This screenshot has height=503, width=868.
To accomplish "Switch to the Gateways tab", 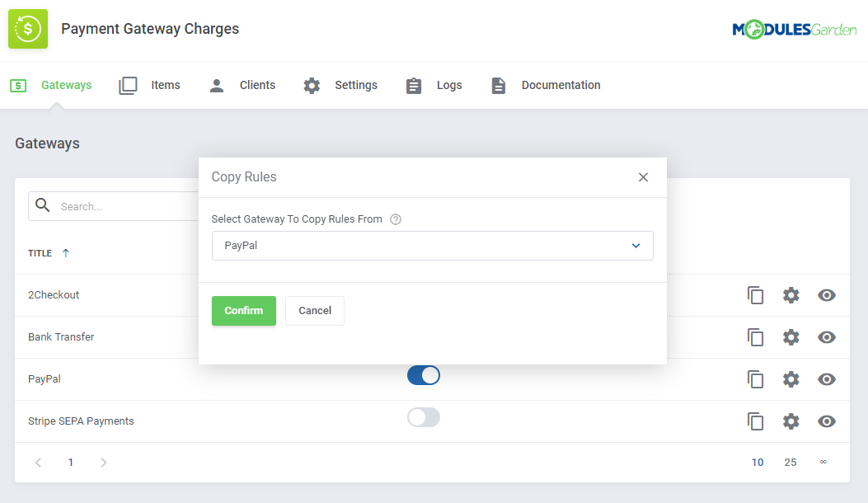I will click(67, 85).
